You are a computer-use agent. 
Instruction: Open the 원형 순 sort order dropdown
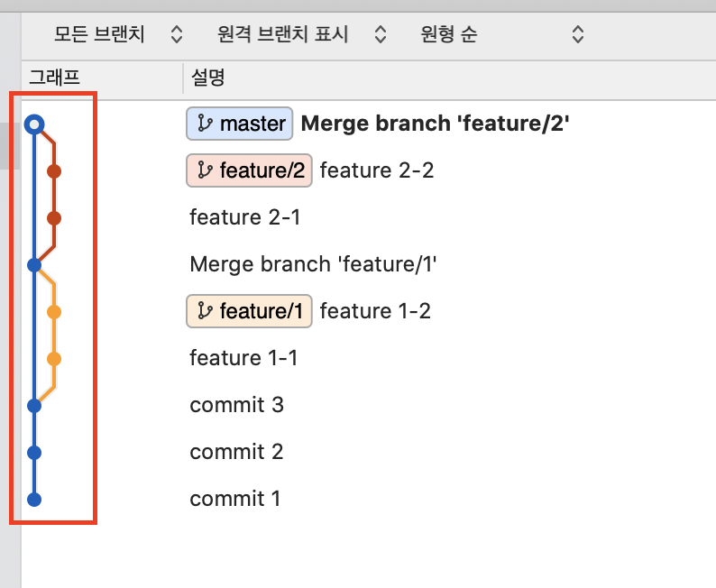coord(501,34)
